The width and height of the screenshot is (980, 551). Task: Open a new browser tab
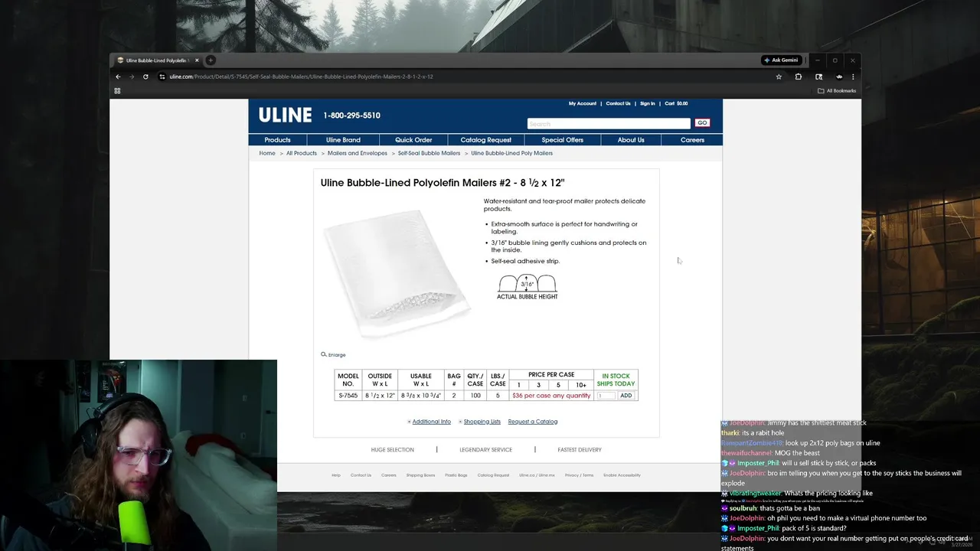tap(211, 60)
